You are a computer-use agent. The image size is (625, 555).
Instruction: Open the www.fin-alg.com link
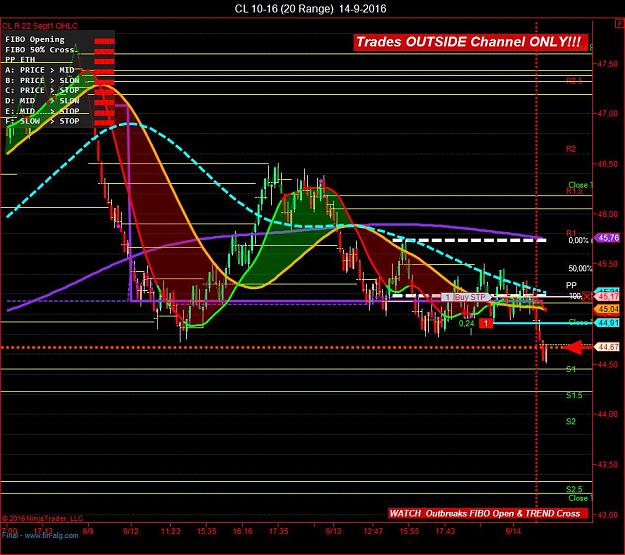point(51,535)
